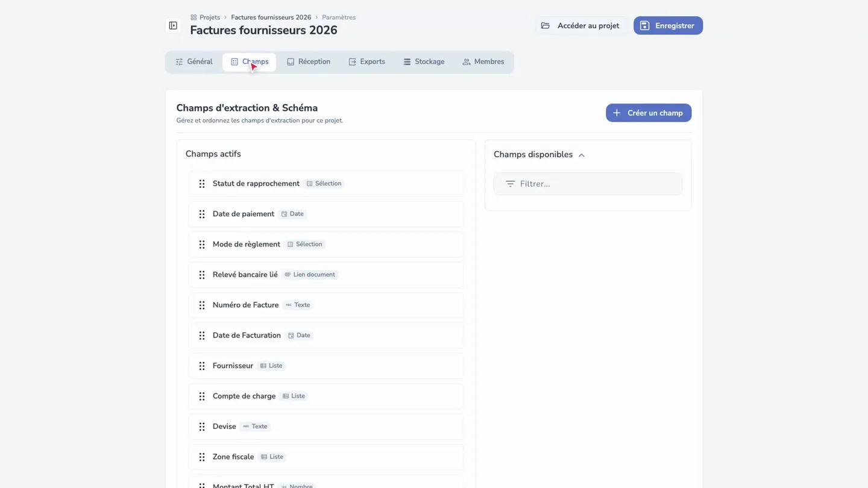The width and height of the screenshot is (868, 488).
Task: Open the Membres tab
Action: [483, 62]
